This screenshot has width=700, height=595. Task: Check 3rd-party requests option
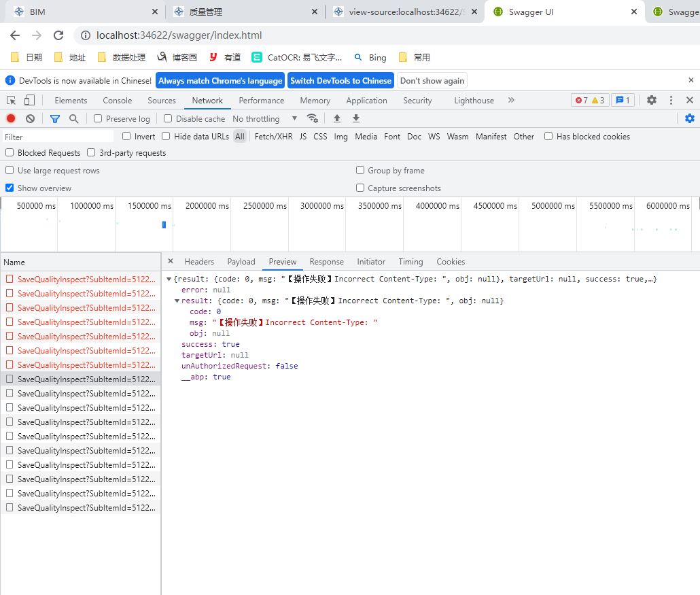(x=91, y=153)
